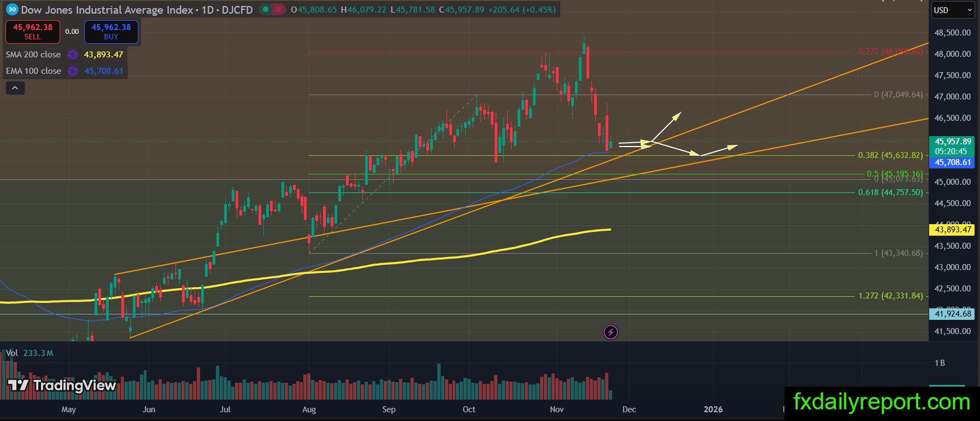Click the 48,500.00 price axis label
Viewport: 980px width, 421px height.
point(953,33)
